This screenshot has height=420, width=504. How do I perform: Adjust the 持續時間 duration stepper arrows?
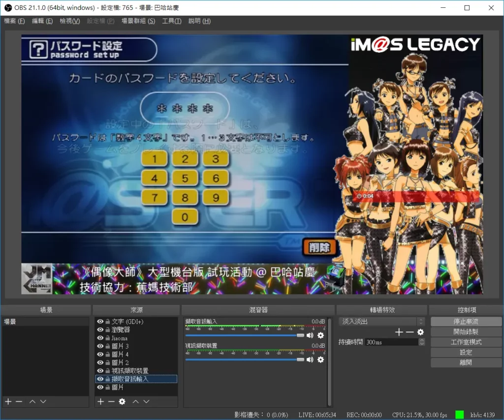point(421,342)
